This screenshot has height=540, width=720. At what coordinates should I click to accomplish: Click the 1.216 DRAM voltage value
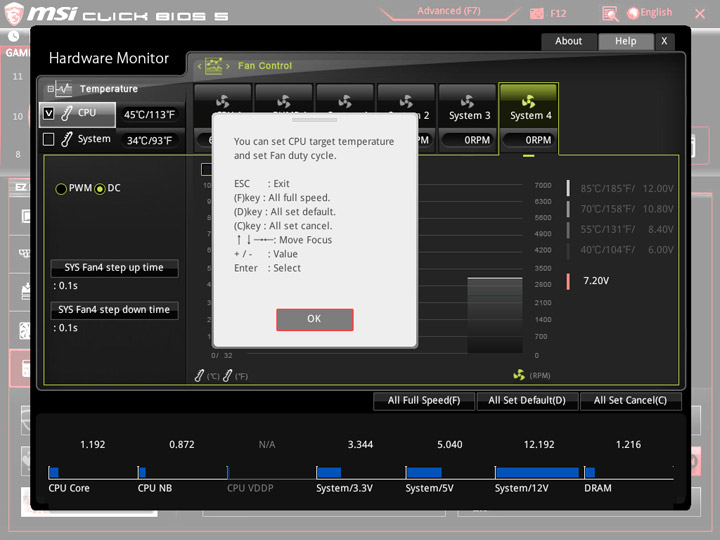click(x=628, y=444)
